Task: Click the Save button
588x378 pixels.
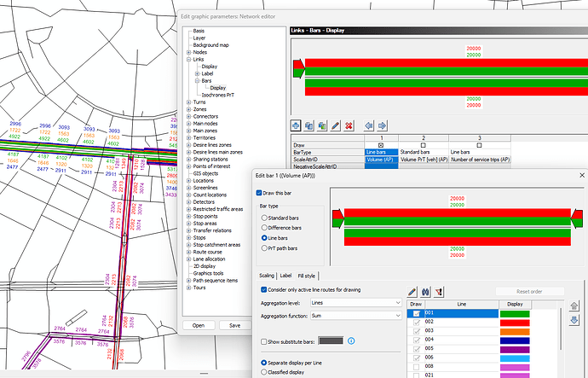Action: [234, 325]
